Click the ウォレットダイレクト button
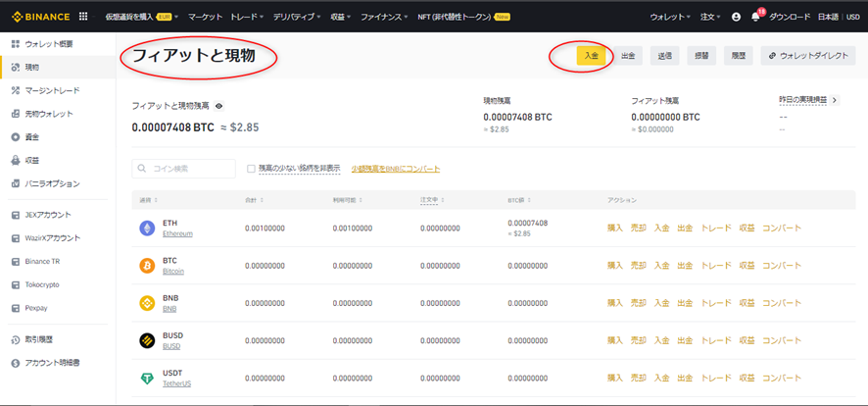The image size is (868, 406). point(807,56)
